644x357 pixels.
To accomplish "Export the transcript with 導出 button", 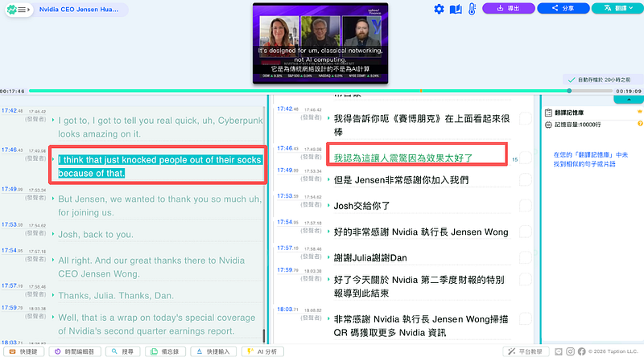I will tap(509, 8).
